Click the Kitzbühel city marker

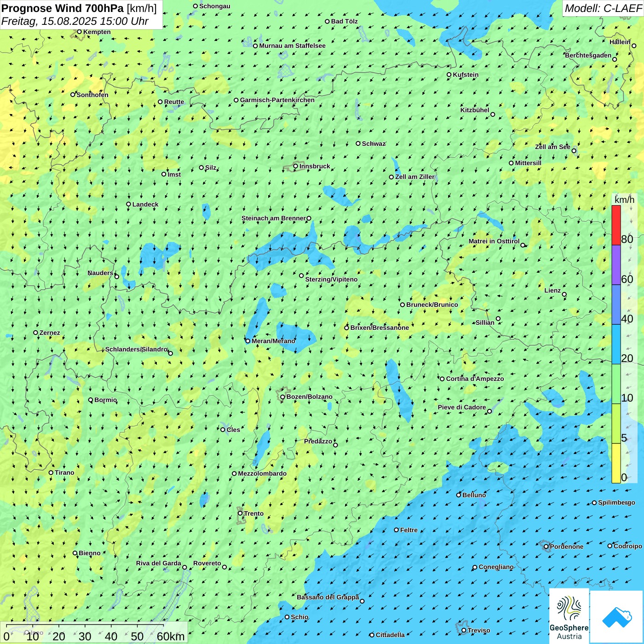pyautogui.click(x=493, y=114)
